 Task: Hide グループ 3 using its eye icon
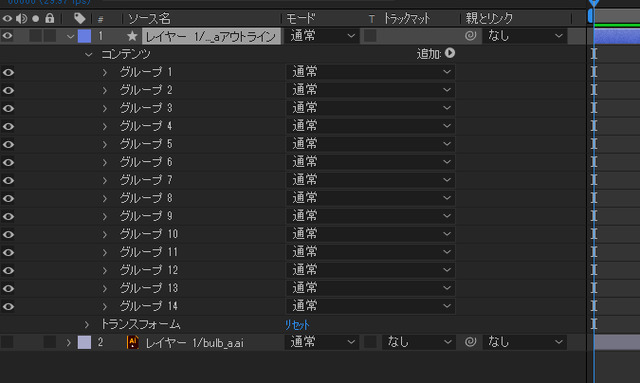[8, 108]
